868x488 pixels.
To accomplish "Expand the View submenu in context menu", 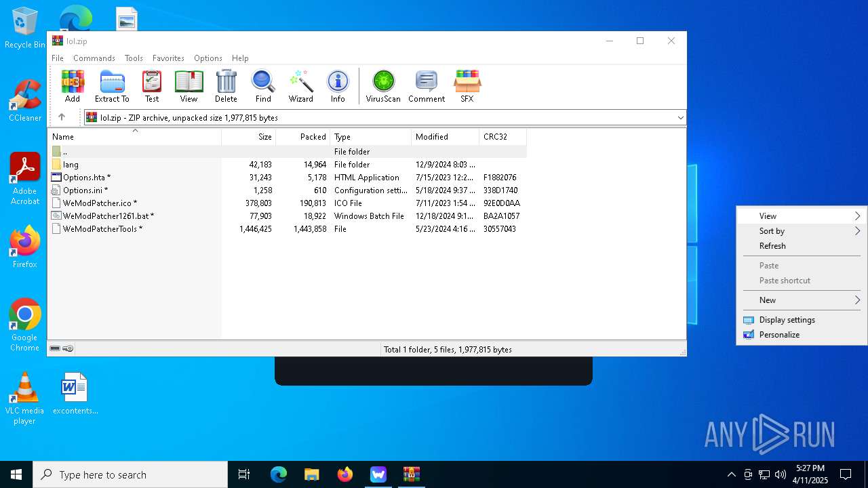I will point(801,216).
